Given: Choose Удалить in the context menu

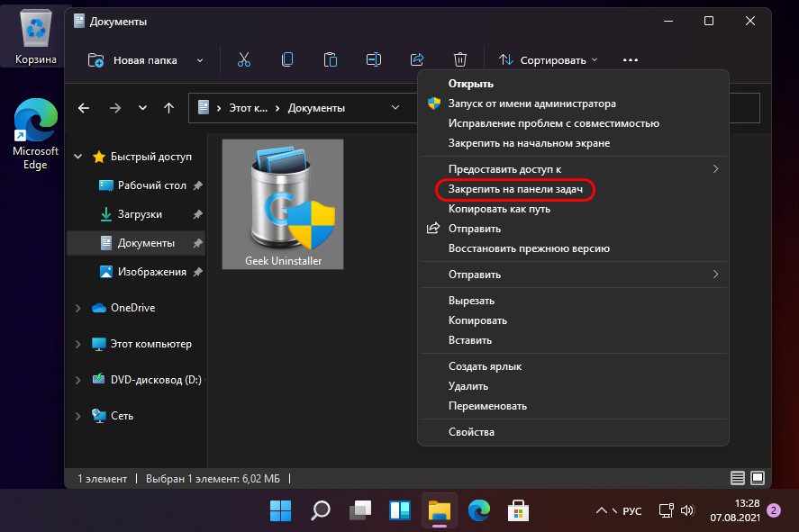Looking at the screenshot, I should 573,386.
